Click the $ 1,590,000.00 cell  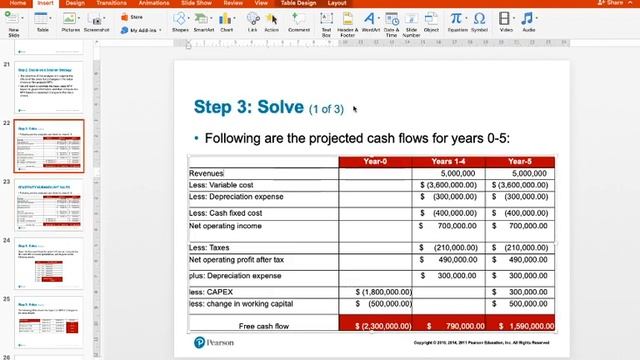click(520, 323)
